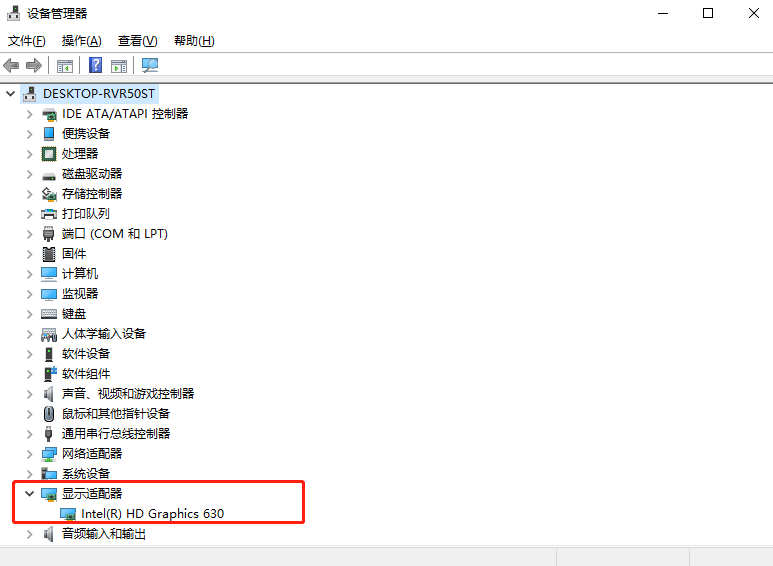Click the Intel(R) HD Graphics 630 adapter icon
773x566 pixels.
(68, 514)
